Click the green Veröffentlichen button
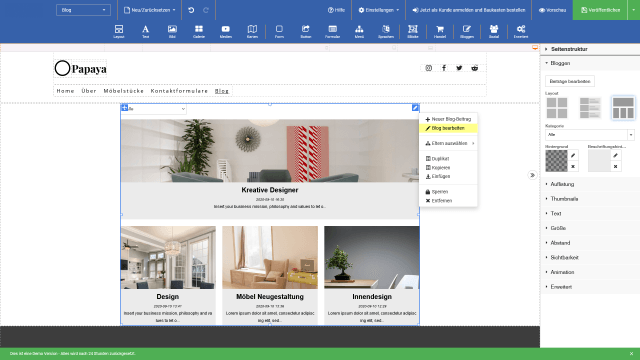 [600, 10]
